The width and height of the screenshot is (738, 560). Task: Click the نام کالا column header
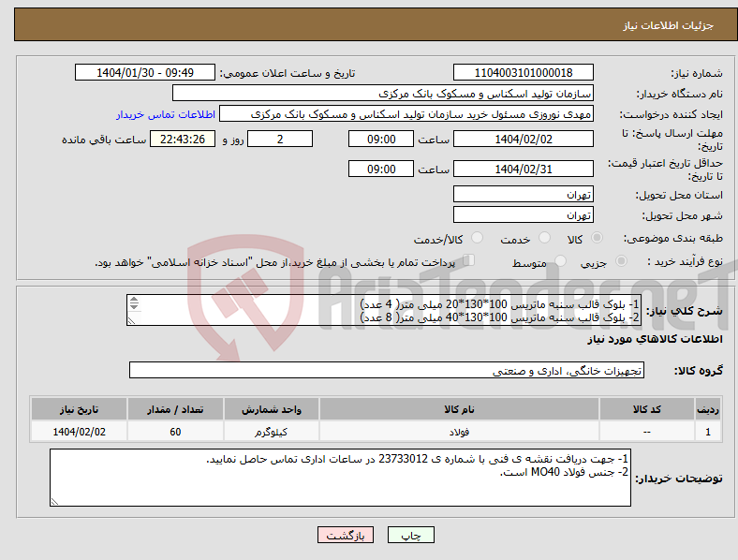pos(459,409)
